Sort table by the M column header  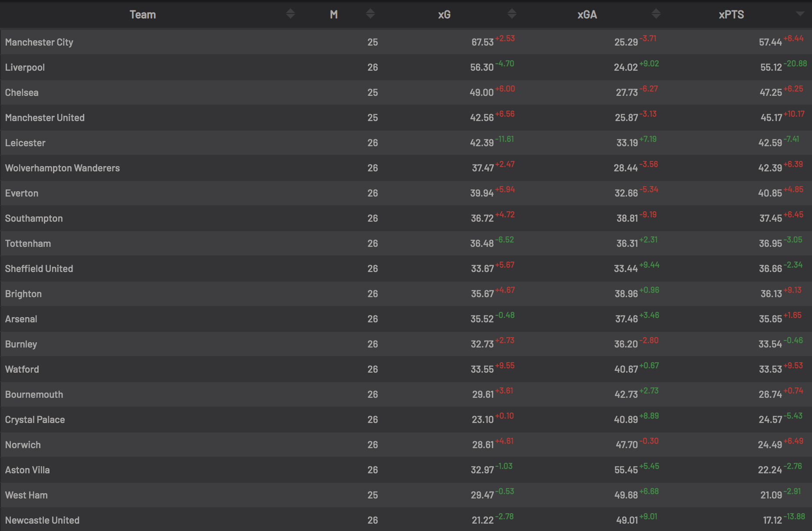pyautogui.click(x=334, y=15)
